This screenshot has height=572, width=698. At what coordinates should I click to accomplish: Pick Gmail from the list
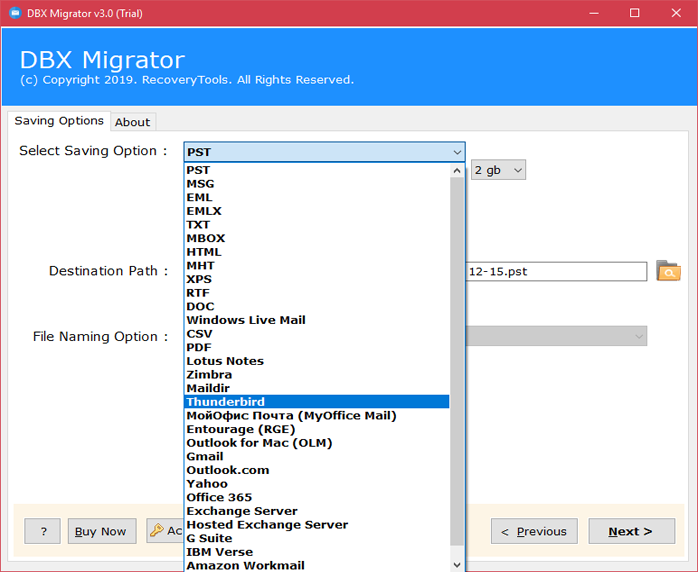pos(317,457)
